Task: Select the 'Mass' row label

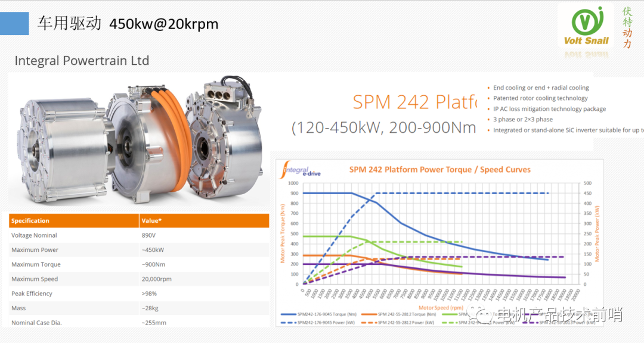Action: point(18,308)
